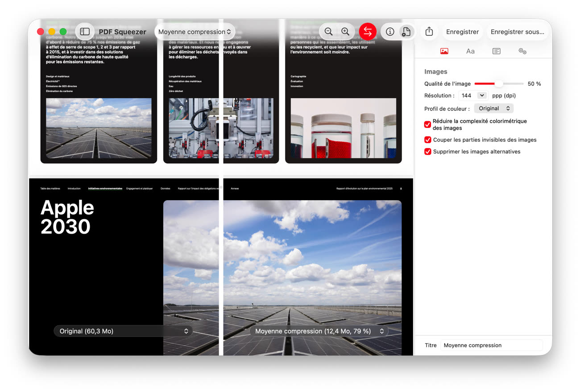This screenshot has height=392, width=580.
Task: Click the Apple 2030 heading
Action: pos(67,217)
